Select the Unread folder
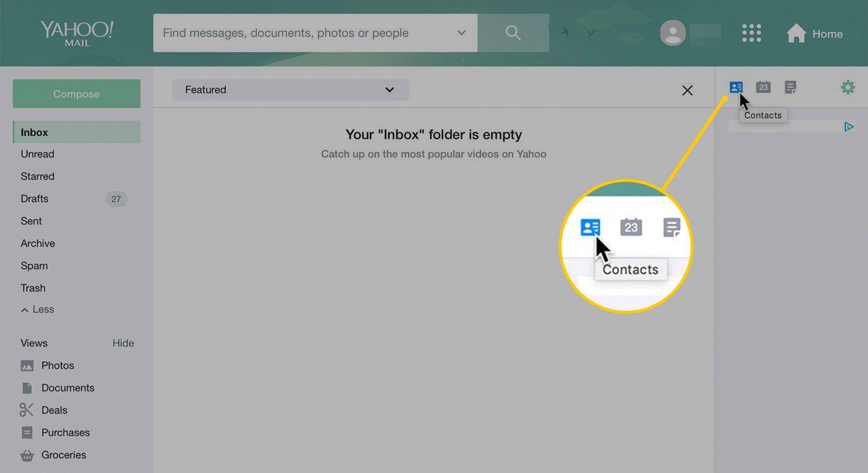This screenshot has height=473, width=868. 38,154
